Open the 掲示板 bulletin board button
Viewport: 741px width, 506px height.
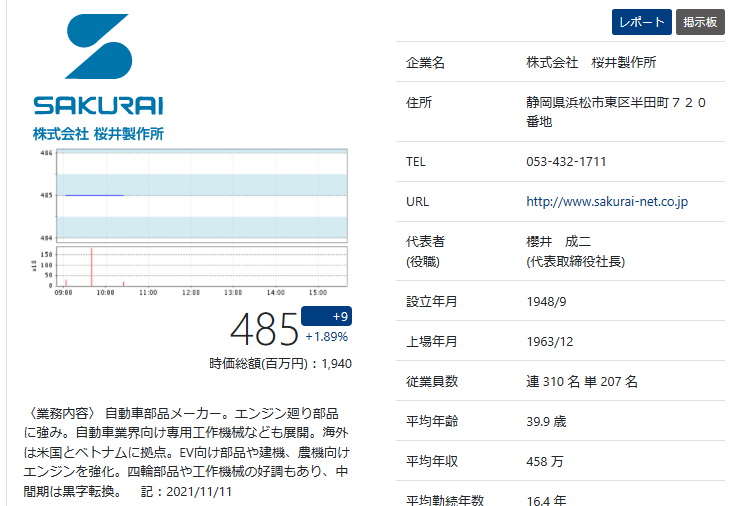pos(700,22)
